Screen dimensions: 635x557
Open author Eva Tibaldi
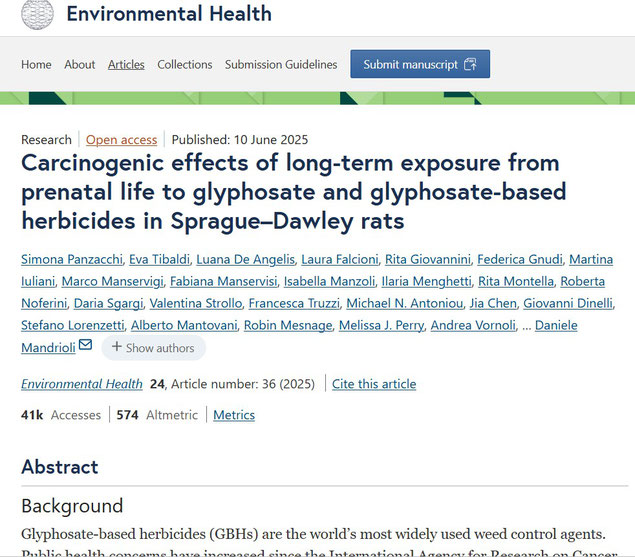click(159, 259)
